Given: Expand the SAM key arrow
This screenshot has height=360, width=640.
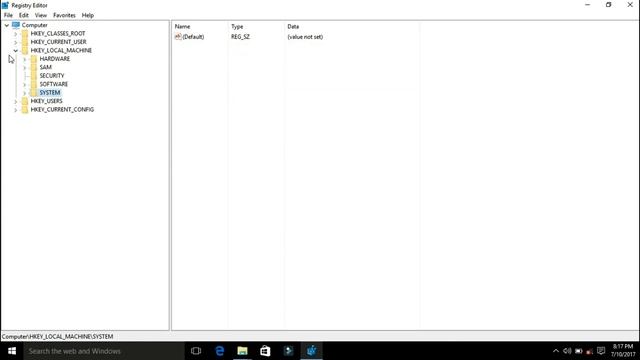Looking at the screenshot, I should tap(24, 67).
